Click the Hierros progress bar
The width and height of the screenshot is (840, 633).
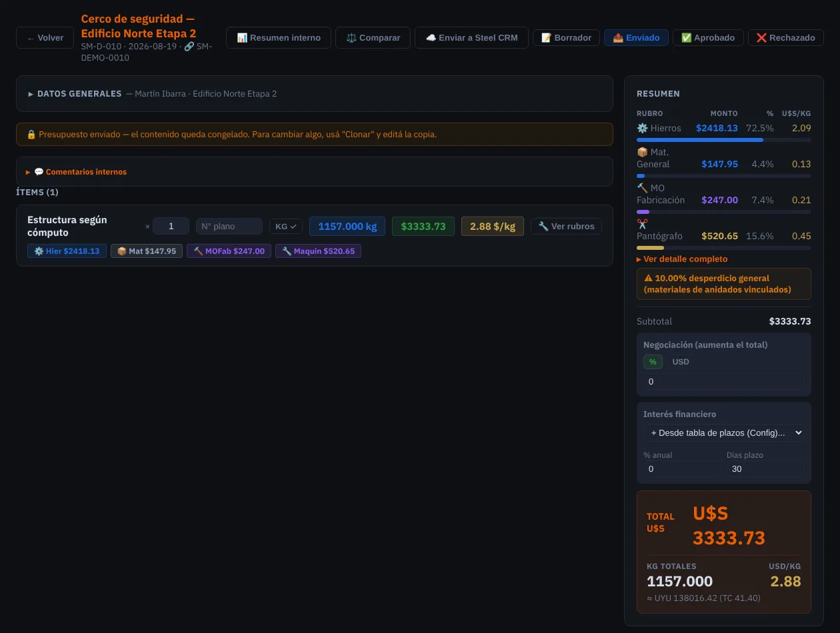724,140
